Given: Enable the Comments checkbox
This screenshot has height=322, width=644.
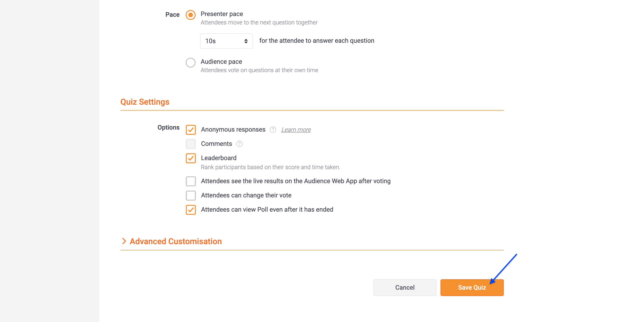Looking at the screenshot, I should 191,144.
